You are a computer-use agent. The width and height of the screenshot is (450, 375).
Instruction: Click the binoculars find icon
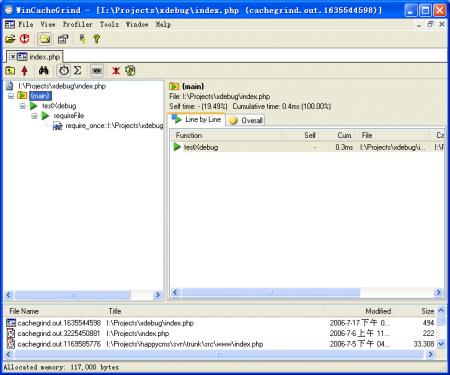pos(44,71)
